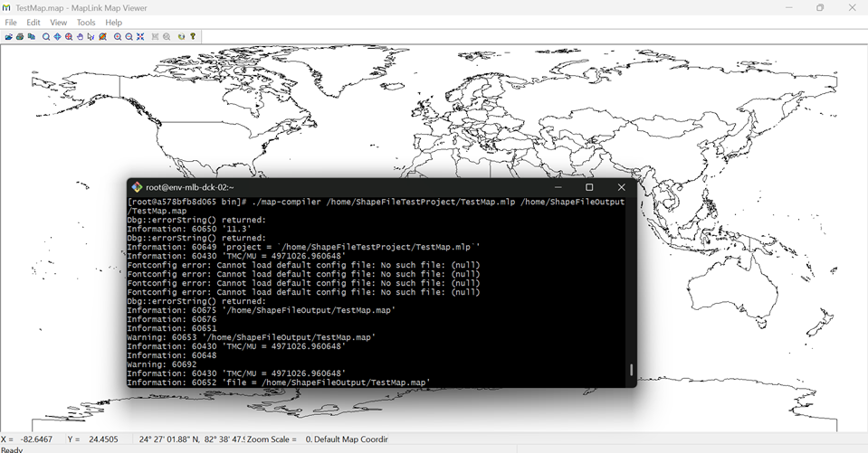Click the Zoom Out minus magnifier
The height and width of the screenshot is (453, 868).
(129, 36)
